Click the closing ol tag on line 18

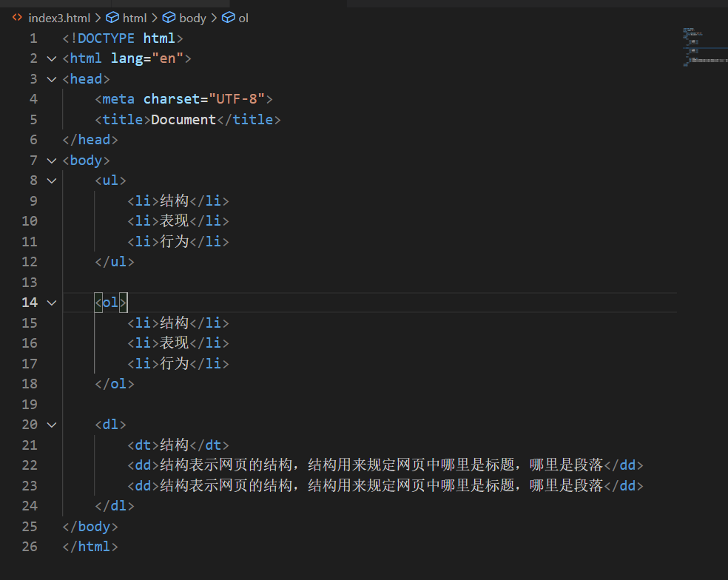coord(114,384)
